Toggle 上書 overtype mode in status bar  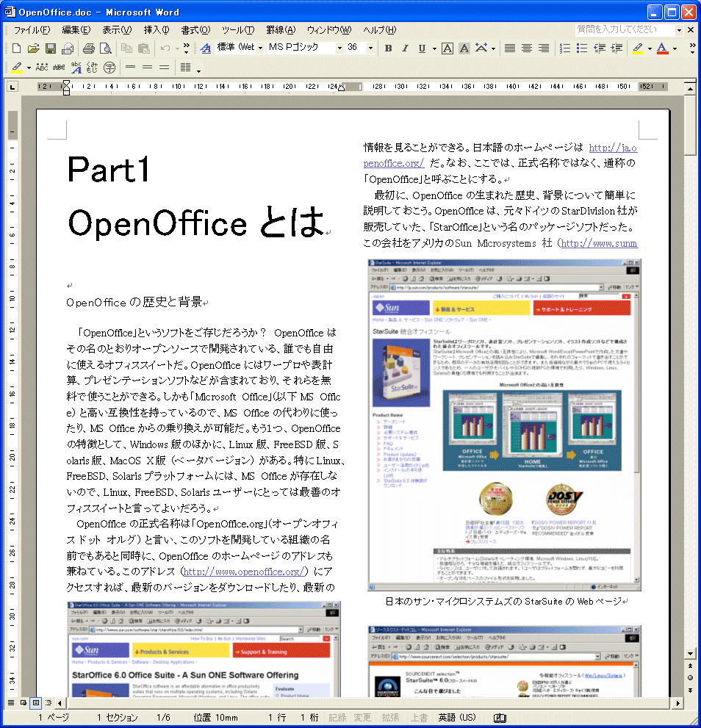point(419,718)
